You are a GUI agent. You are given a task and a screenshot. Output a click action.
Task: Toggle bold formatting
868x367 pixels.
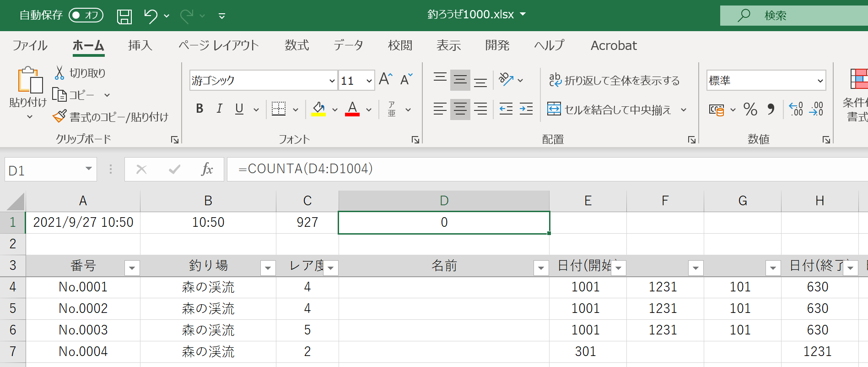[199, 109]
